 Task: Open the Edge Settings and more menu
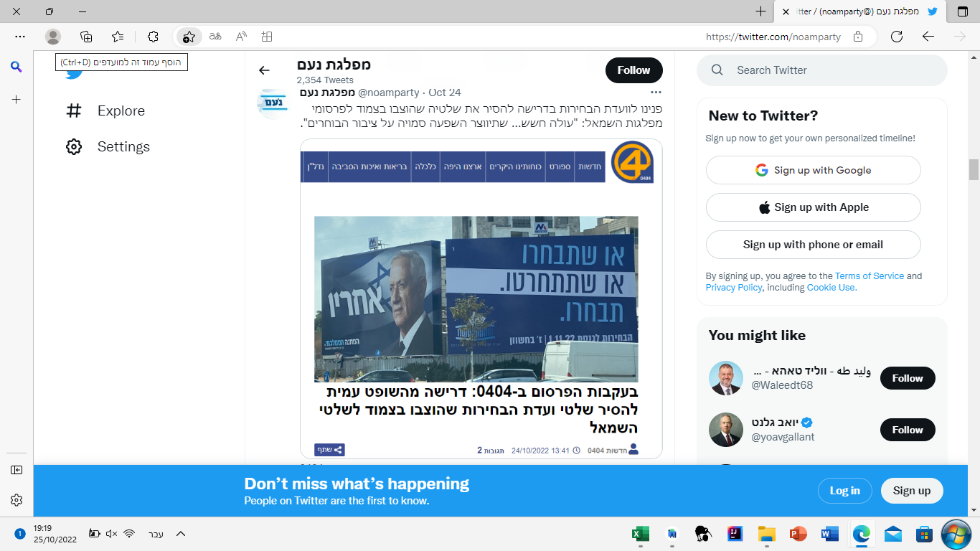tap(20, 37)
